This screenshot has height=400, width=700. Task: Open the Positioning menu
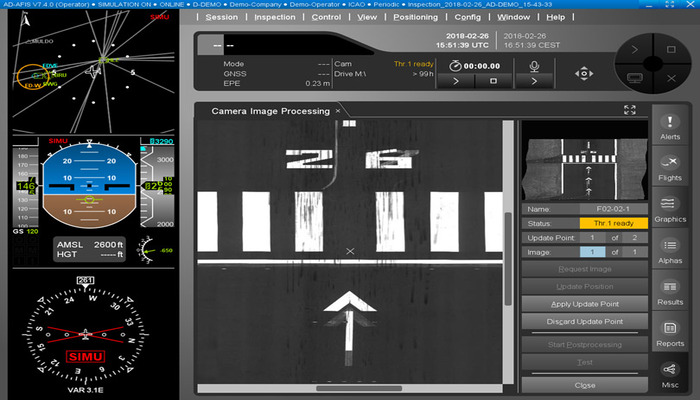pyautogui.click(x=415, y=17)
